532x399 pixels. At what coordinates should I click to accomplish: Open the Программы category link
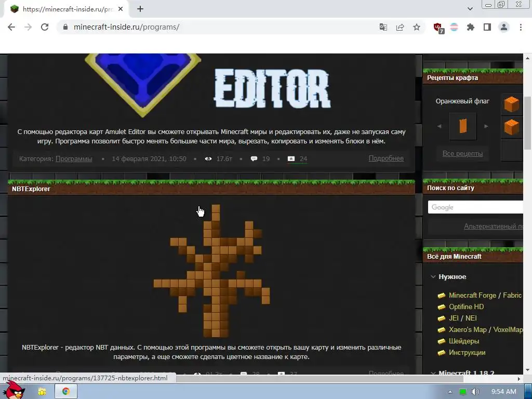(74, 159)
